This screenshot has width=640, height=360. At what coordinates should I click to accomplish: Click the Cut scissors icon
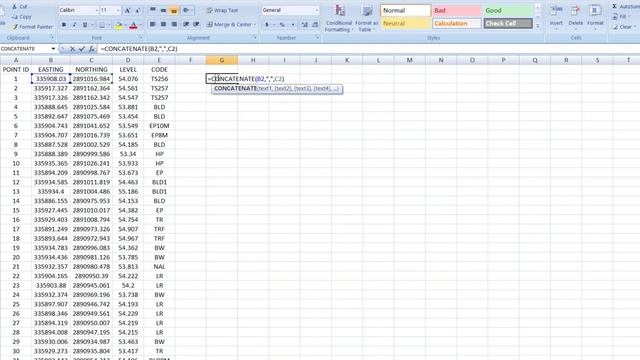[15, 7]
